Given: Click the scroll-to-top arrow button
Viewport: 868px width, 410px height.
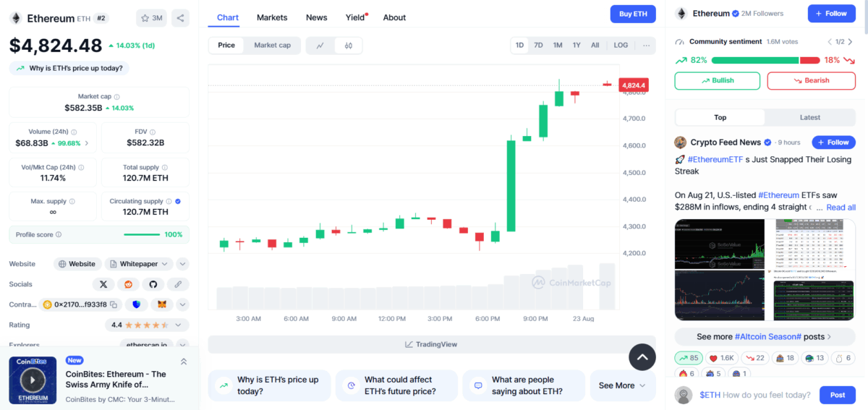Looking at the screenshot, I should point(642,356).
